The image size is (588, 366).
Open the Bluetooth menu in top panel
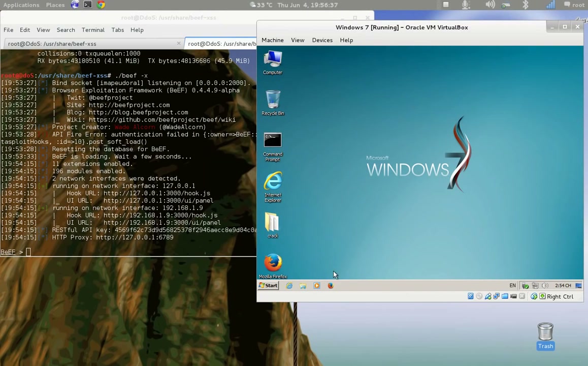coord(526,5)
